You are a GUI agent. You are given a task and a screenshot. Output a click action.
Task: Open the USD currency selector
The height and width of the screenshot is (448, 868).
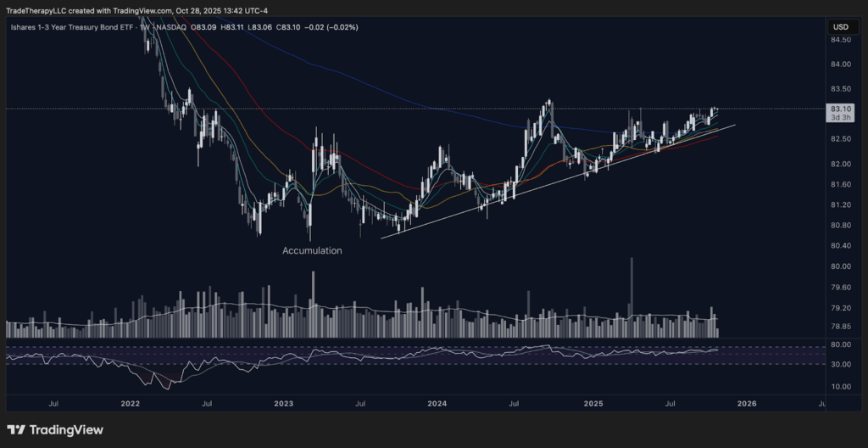[841, 27]
